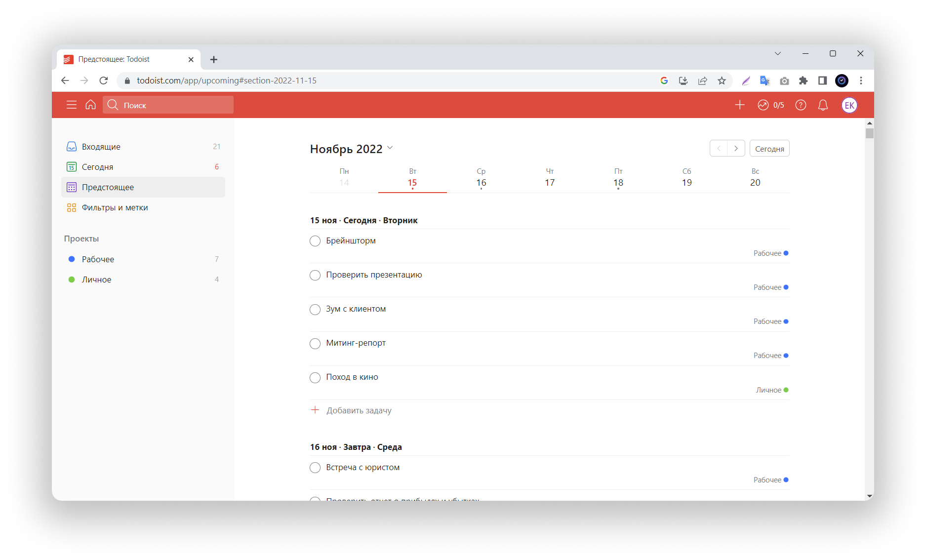
Task: Open the Зум с клиентом task title
Action: tap(356, 309)
